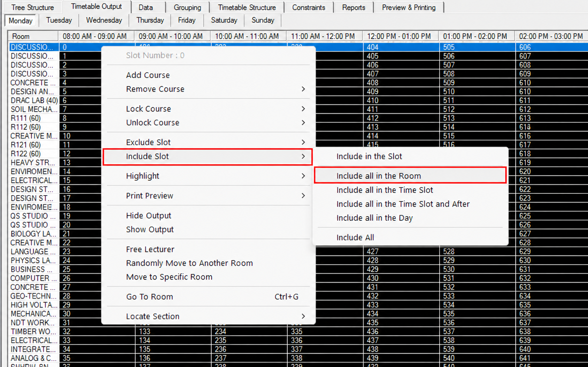Viewport: 588px width, 367px height.
Task: Select the Sunday day tab
Action: pos(263,20)
